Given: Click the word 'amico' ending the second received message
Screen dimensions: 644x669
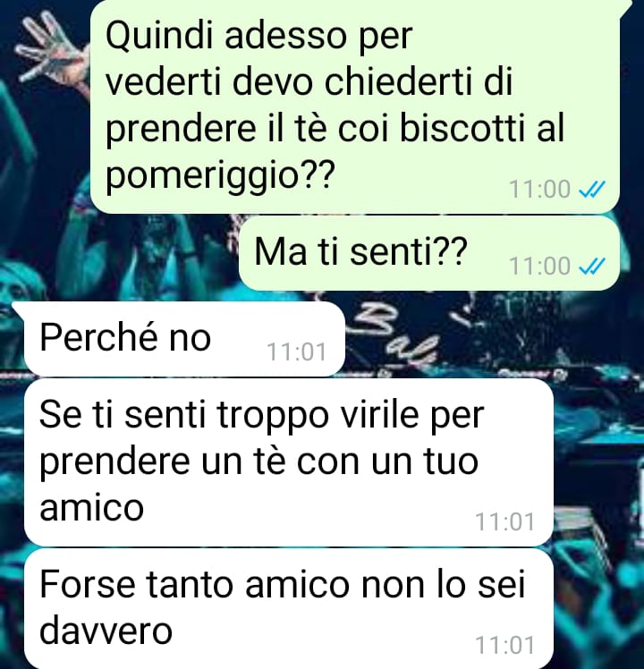Looking at the screenshot, I should pyautogui.click(x=92, y=507).
